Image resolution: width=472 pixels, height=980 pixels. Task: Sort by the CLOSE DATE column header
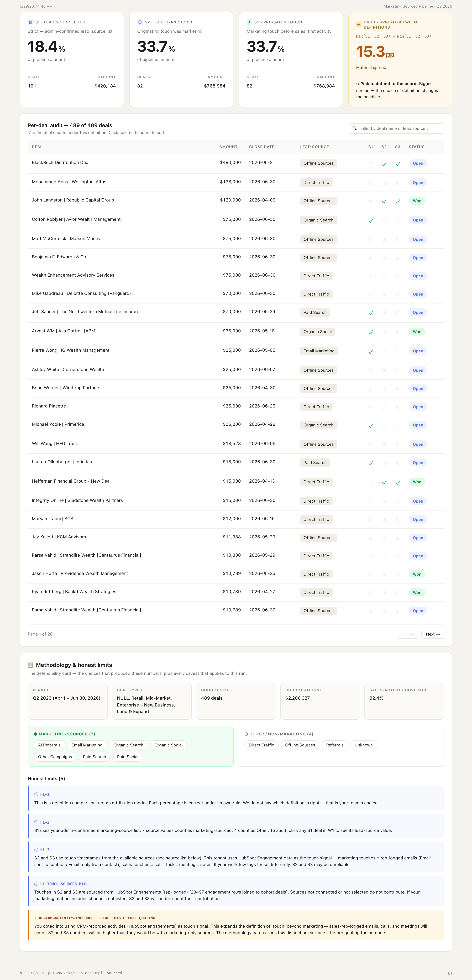click(x=262, y=147)
